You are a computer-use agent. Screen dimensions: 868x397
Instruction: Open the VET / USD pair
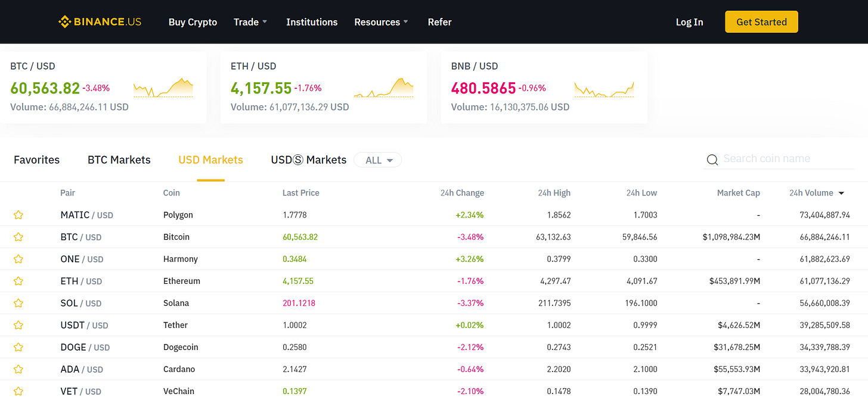(80, 391)
